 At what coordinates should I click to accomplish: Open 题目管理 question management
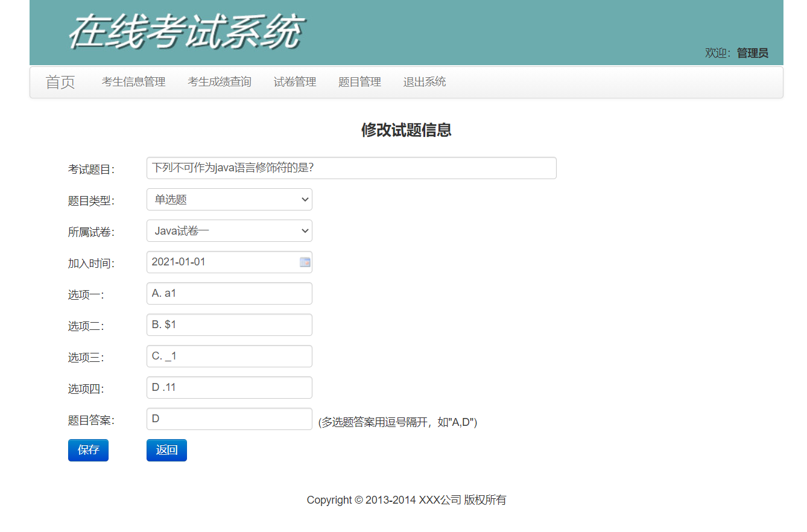click(x=359, y=82)
